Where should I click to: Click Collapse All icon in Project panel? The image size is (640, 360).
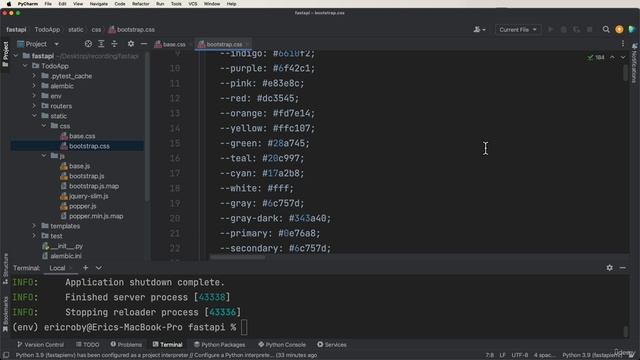tap(114, 44)
